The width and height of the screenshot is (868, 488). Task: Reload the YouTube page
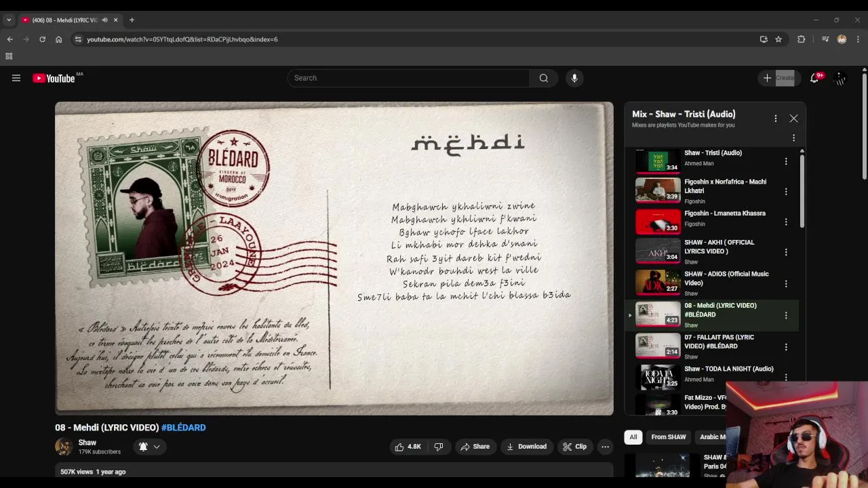[42, 39]
